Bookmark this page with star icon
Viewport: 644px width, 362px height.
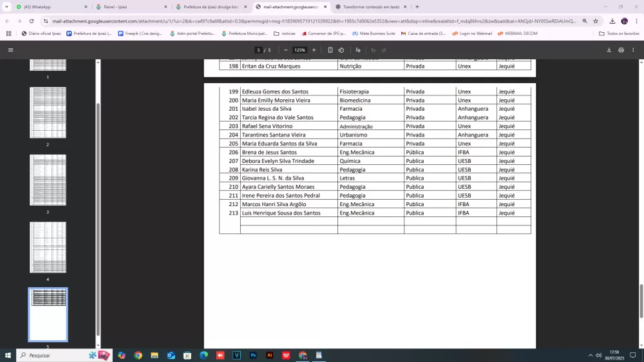[596, 21]
